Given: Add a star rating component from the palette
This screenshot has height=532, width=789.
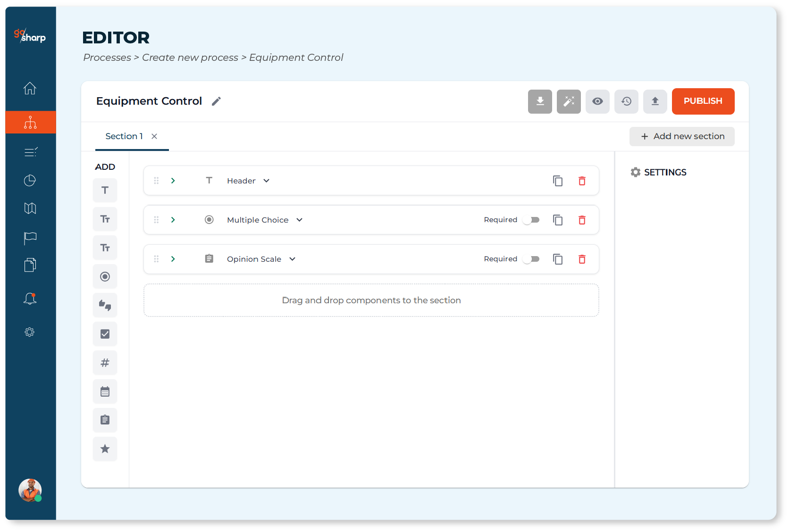Looking at the screenshot, I should click(105, 449).
